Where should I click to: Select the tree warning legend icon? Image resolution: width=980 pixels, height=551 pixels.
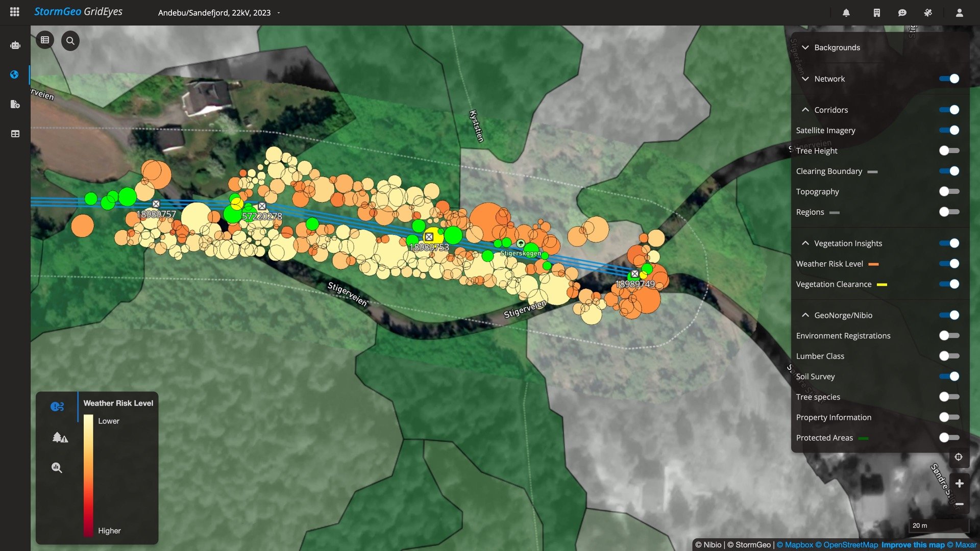point(60,437)
